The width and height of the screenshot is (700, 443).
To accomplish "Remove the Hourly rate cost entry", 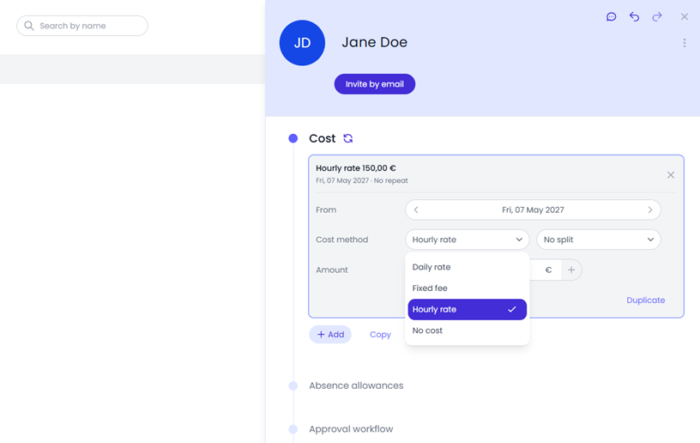I will 671,175.
